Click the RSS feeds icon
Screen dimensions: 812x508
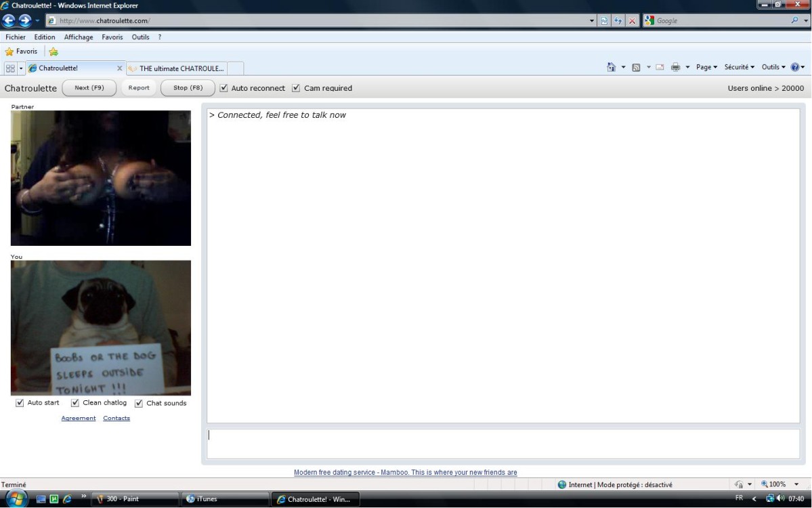636,67
